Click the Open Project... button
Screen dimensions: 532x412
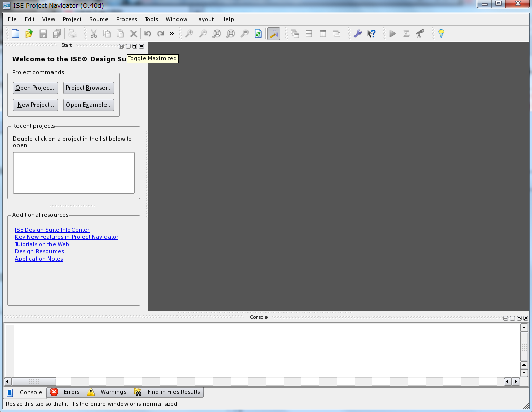pyautogui.click(x=36, y=88)
